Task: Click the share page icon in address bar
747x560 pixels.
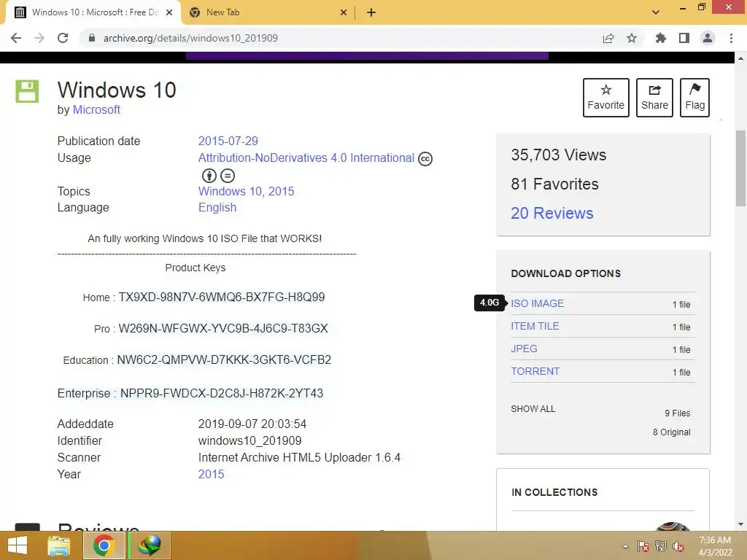Action: (608, 38)
